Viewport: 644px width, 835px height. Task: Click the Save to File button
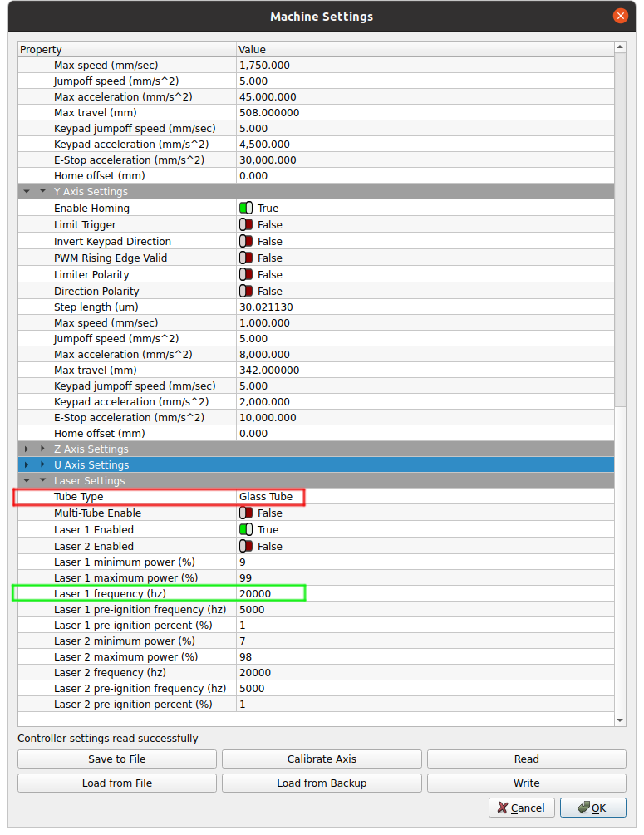tap(117, 759)
